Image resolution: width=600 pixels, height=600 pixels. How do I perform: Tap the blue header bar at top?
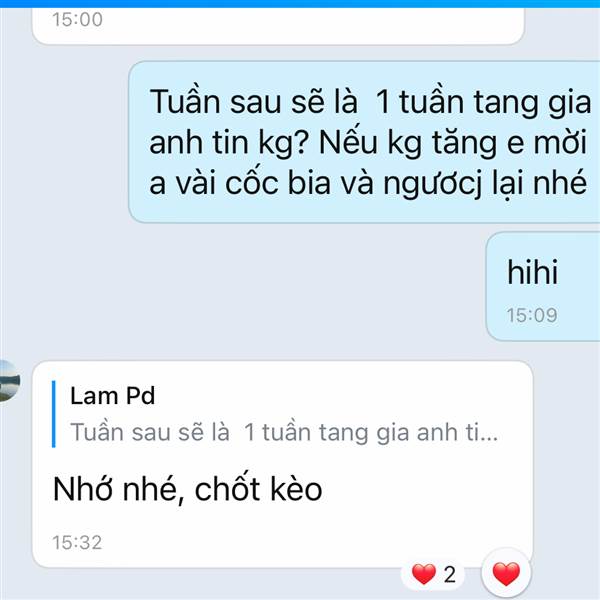300,4
